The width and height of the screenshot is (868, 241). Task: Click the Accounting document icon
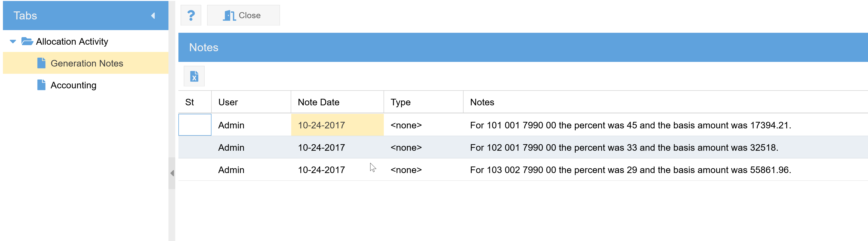coord(41,85)
